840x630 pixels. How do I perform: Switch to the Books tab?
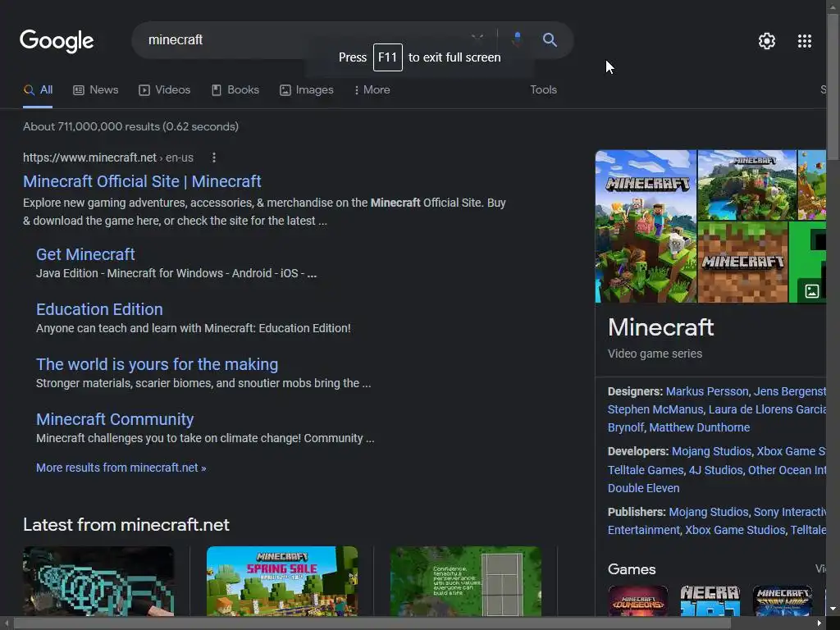235,90
